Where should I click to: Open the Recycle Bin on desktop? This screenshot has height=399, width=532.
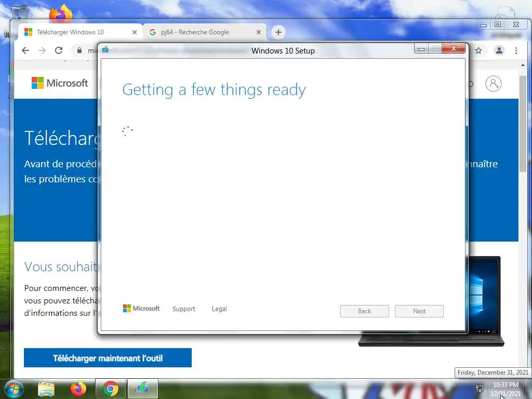click(x=20, y=12)
